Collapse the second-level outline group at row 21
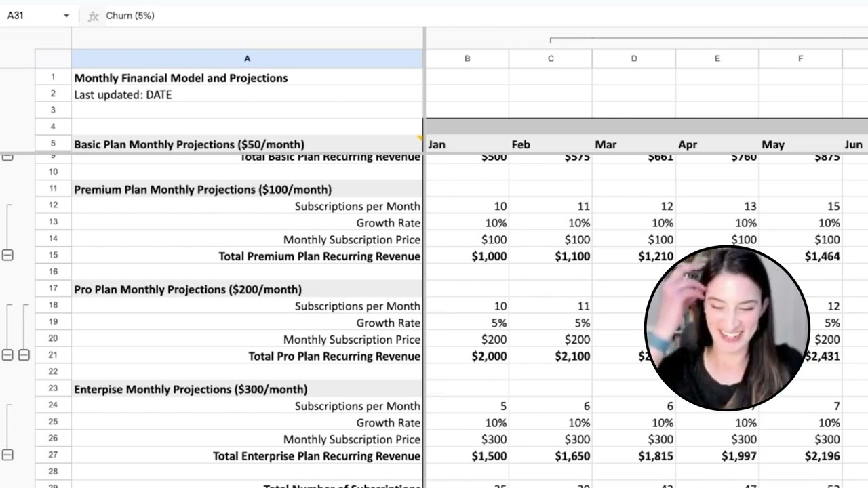 24,354
